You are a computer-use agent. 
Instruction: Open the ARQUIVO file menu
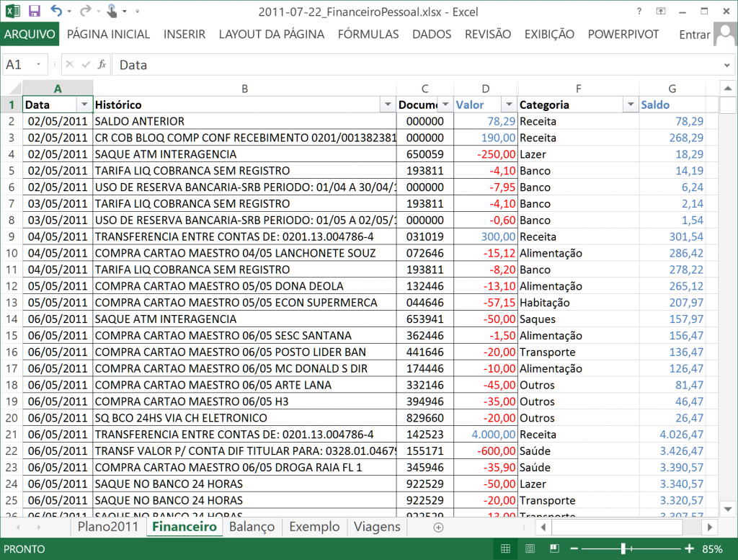click(x=30, y=35)
